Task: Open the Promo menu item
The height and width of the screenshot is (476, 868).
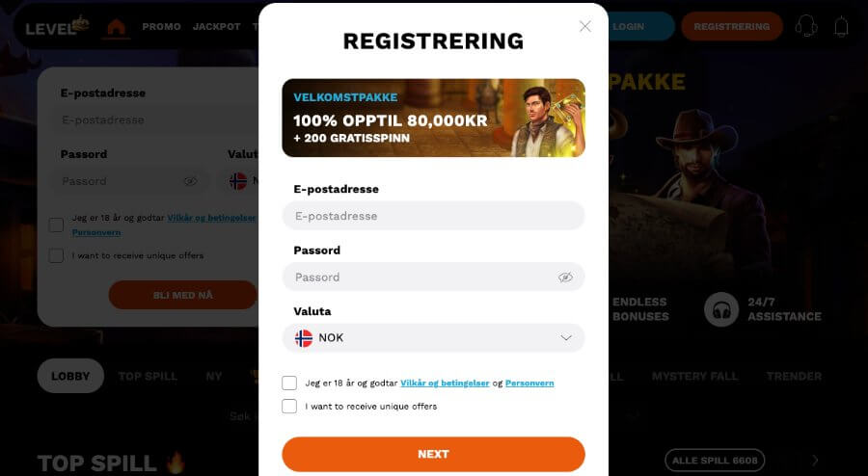Action: [x=161, y=27]
